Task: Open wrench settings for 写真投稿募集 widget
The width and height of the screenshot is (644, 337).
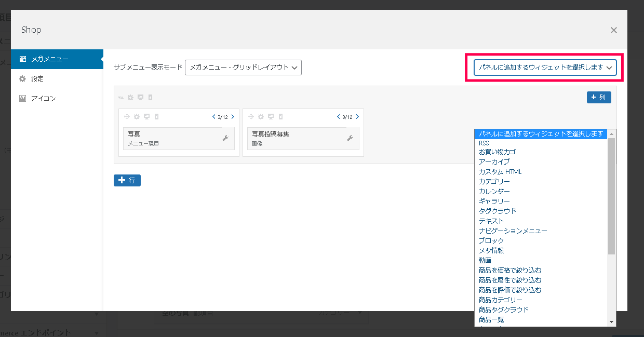Action: pyautogui.click(x=350, y=138)
